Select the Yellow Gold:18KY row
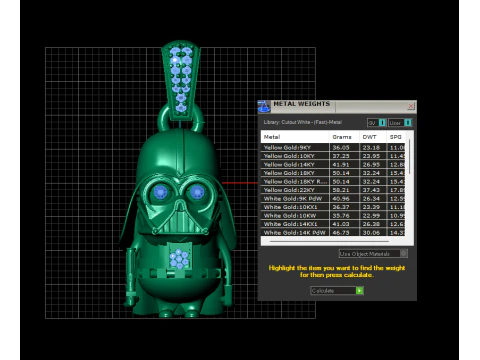This screenshot has height=360, width=480. [x=333, y=173]
